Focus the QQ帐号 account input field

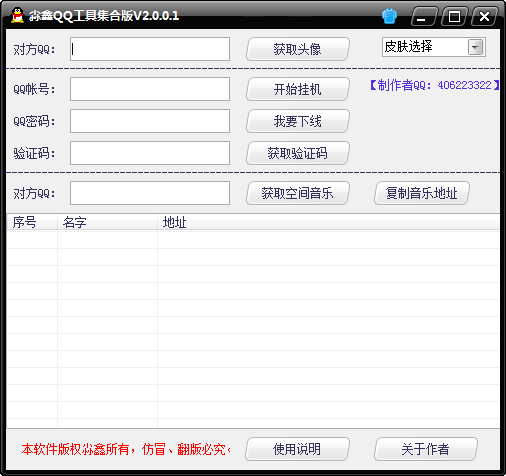(x=150, y=89)
